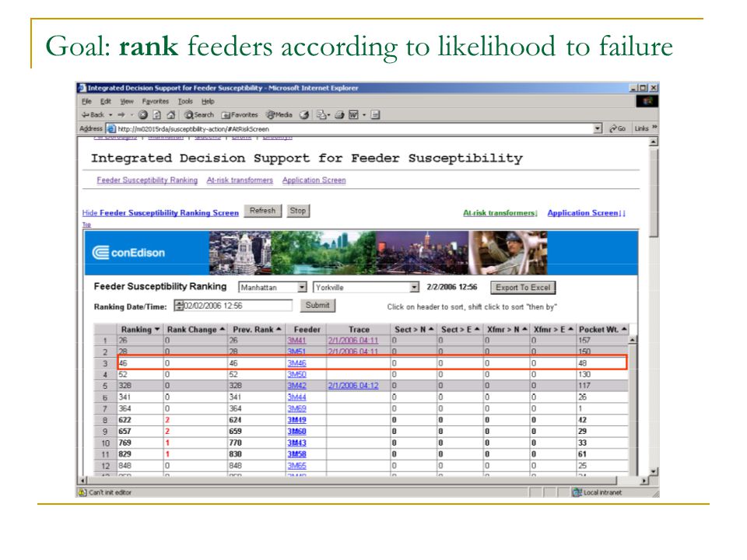Click the Local intranet status bar zone
Image resolution: width=747 pixels, height=560 pixels.
[598, 492]
